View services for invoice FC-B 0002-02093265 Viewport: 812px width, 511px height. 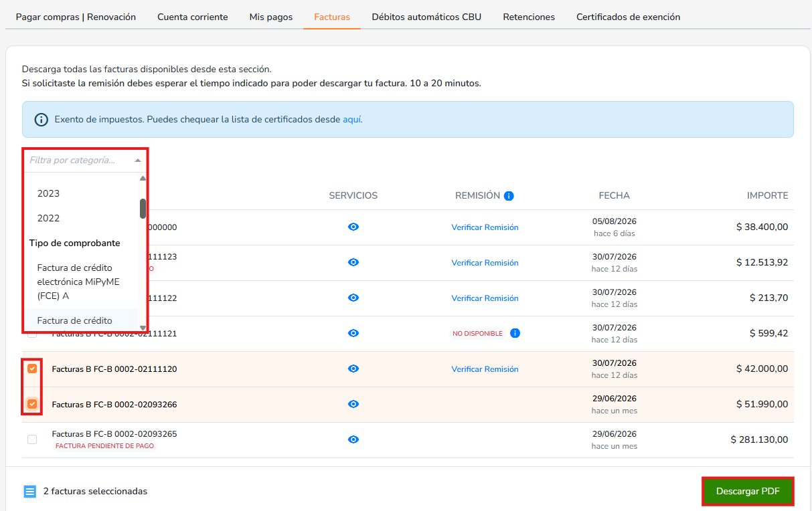tap(353, 439)
